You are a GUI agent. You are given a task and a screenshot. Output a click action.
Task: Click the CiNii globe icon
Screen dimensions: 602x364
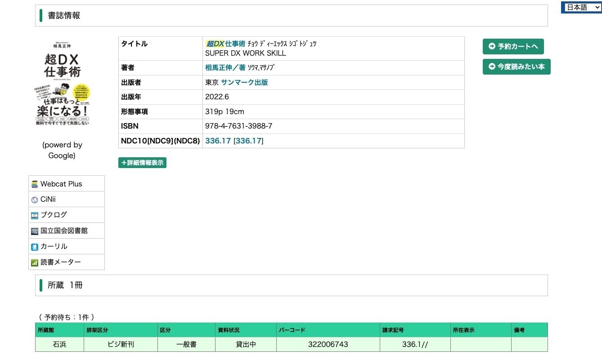tap(35, 200)
